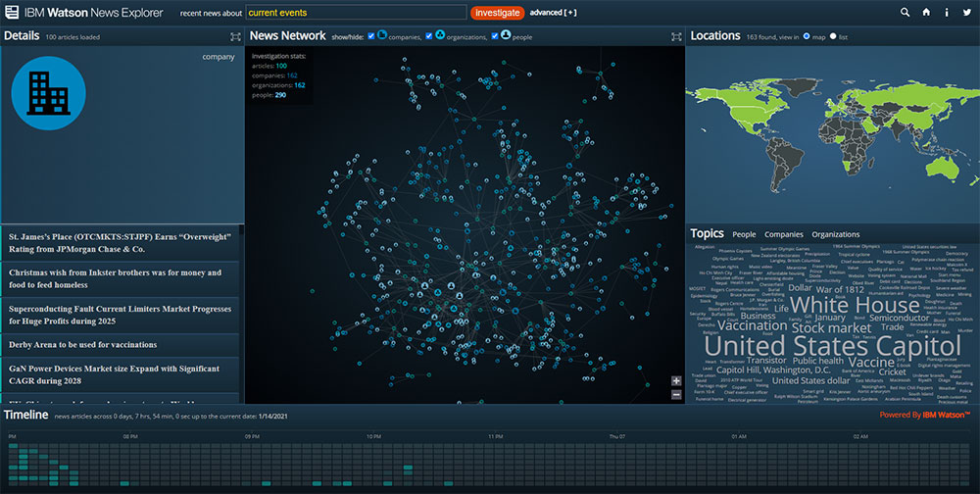Select 'Business' in the topic cloud

pyautogui.click(x=758, y=316)
